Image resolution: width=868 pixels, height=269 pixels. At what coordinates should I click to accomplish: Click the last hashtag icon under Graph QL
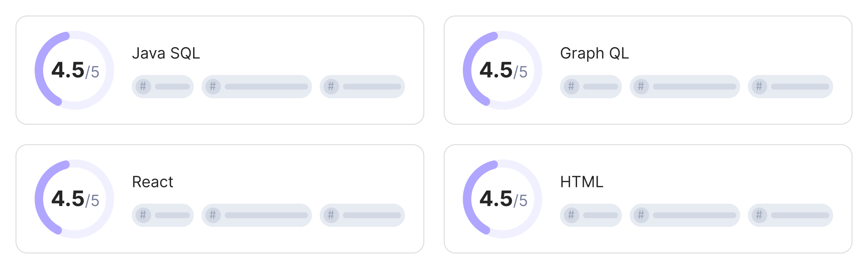(x=759, y=87)
